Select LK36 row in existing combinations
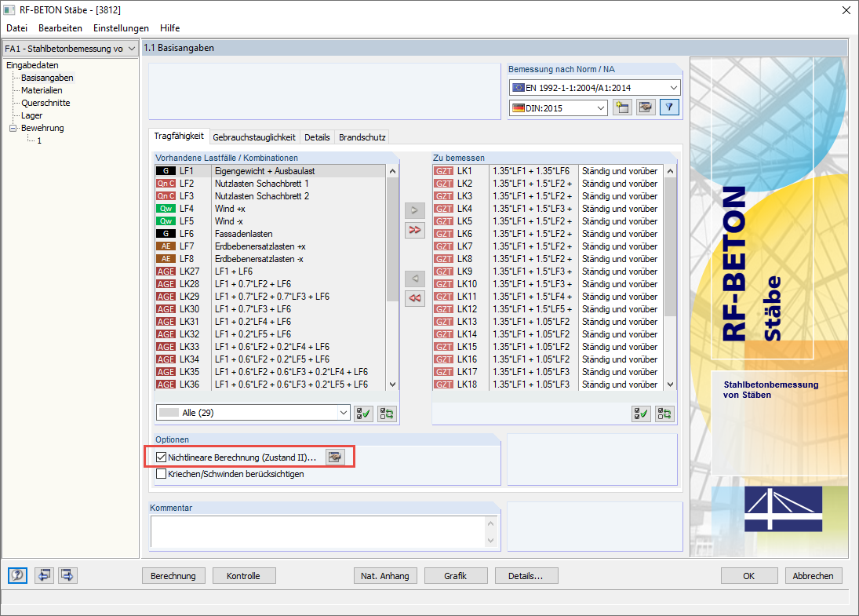 coord(271,385)
